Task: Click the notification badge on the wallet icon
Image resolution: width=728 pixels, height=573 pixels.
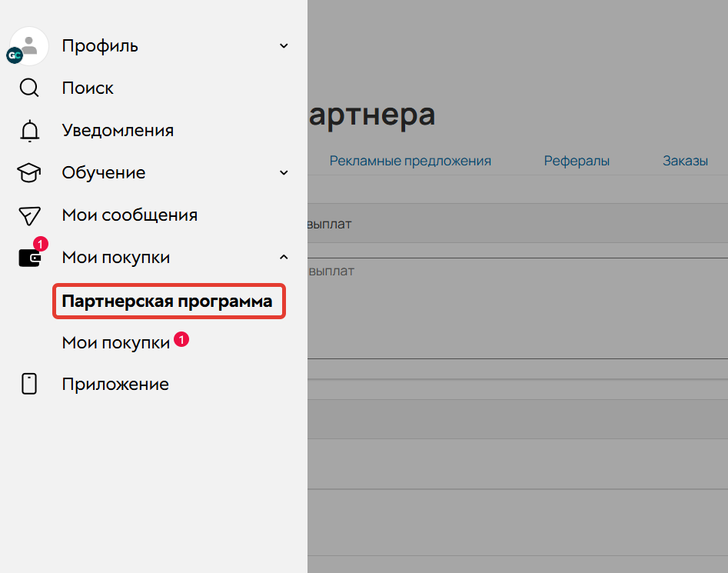Action: point(39,244)
